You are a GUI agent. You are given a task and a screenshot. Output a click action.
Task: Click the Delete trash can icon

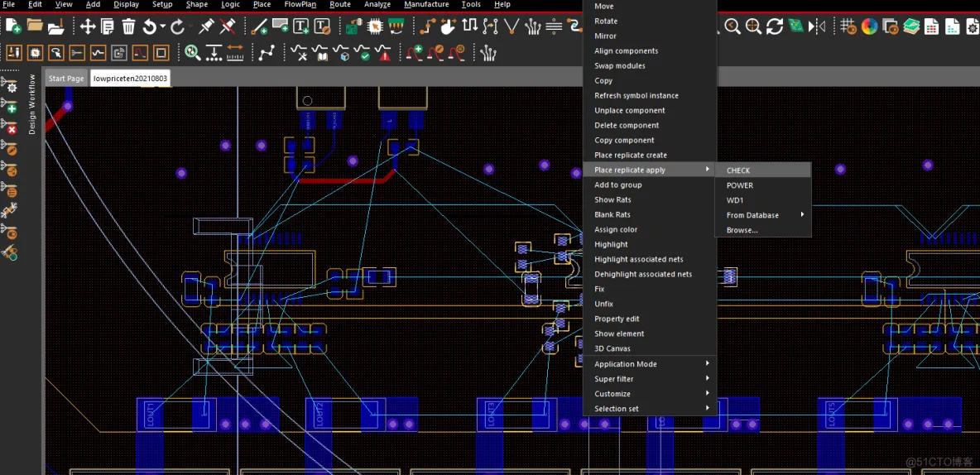129,26
